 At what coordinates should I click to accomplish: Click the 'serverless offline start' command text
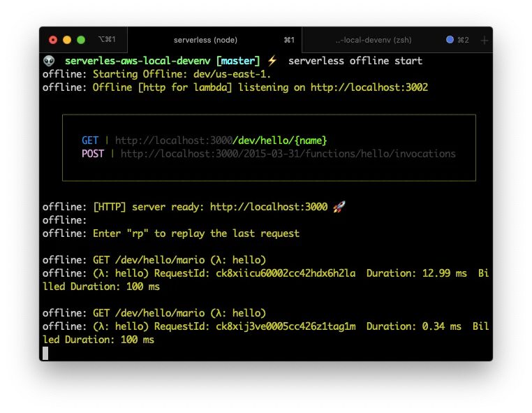[355, 61]
